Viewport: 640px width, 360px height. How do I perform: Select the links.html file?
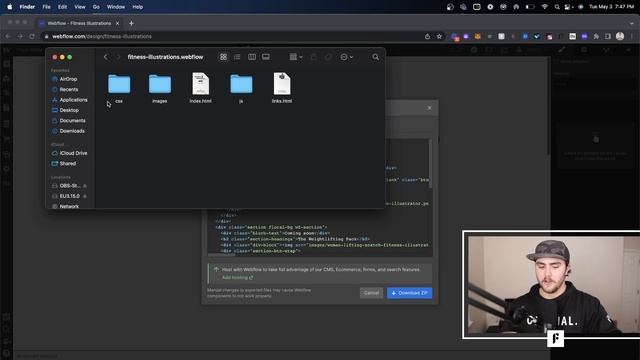coord(282,84)
